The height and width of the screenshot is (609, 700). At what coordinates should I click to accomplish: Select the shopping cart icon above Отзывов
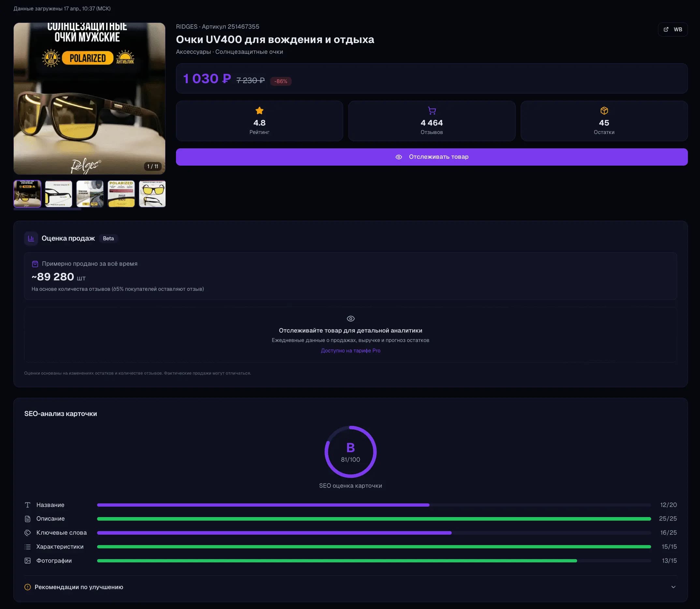(x=432, y=111)
